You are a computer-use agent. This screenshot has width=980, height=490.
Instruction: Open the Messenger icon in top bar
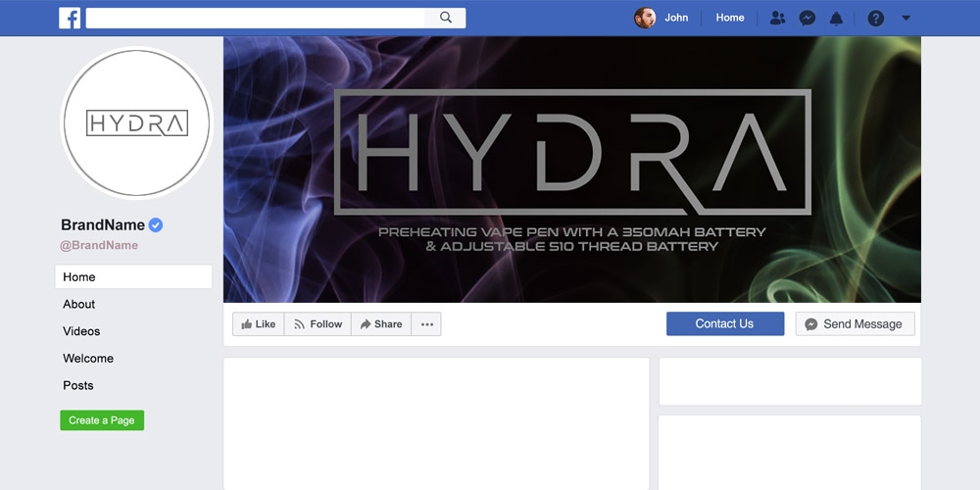(807, 18)
